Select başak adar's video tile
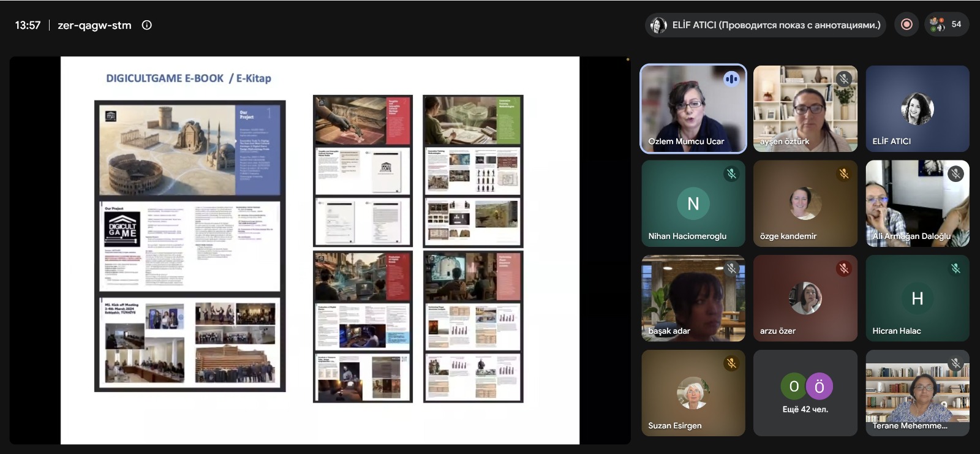The height and width of the screenshot is (454, 980). (693, 298)
